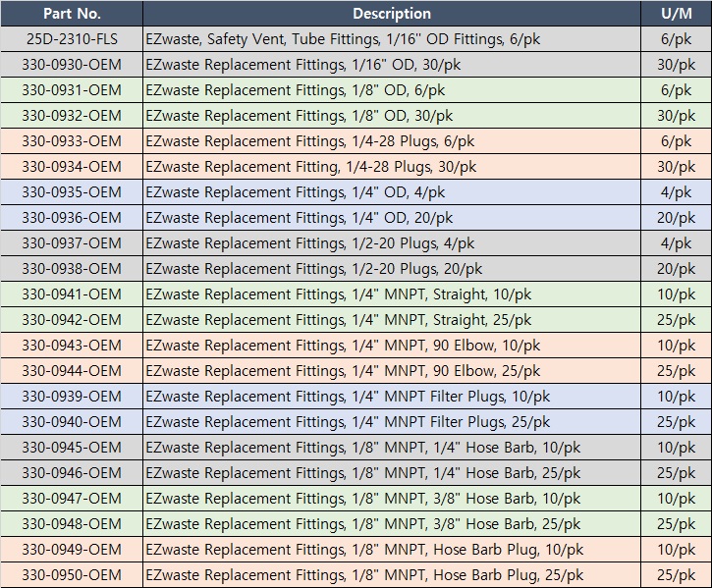This screenshot has height=588, width=712.
Task: Select part number 330-0944-OEM
Action: point(72,370)
